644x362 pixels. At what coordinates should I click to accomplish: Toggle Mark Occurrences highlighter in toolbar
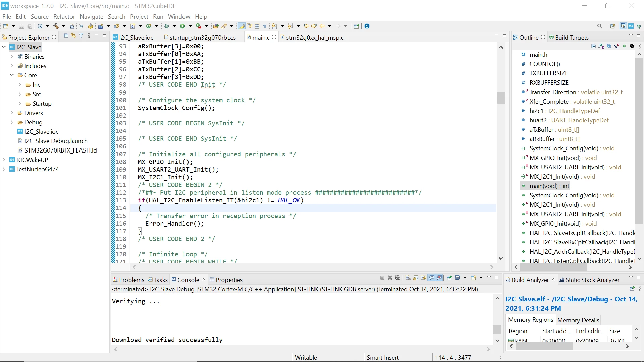tap(241, 26)
